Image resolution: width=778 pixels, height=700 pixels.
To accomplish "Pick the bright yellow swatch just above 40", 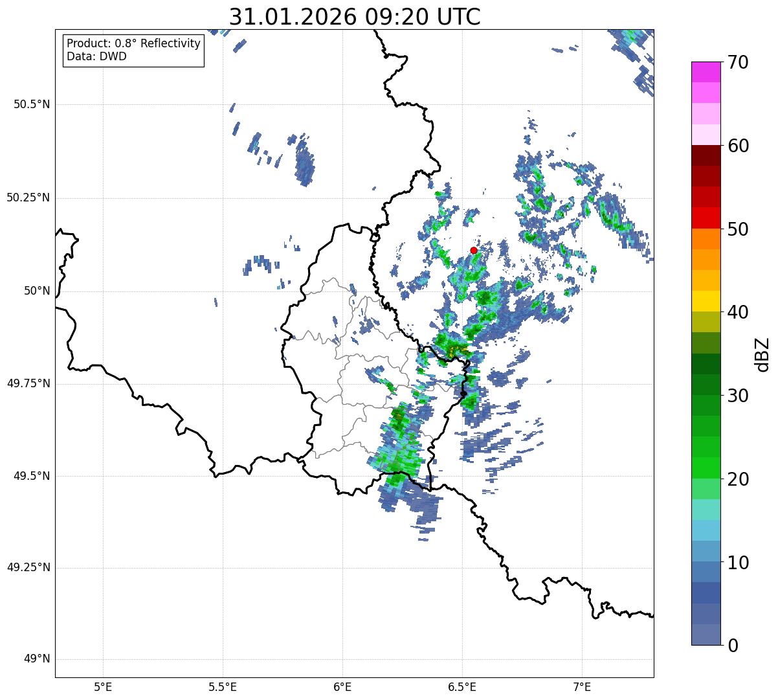I will click(x=706, y=301).
